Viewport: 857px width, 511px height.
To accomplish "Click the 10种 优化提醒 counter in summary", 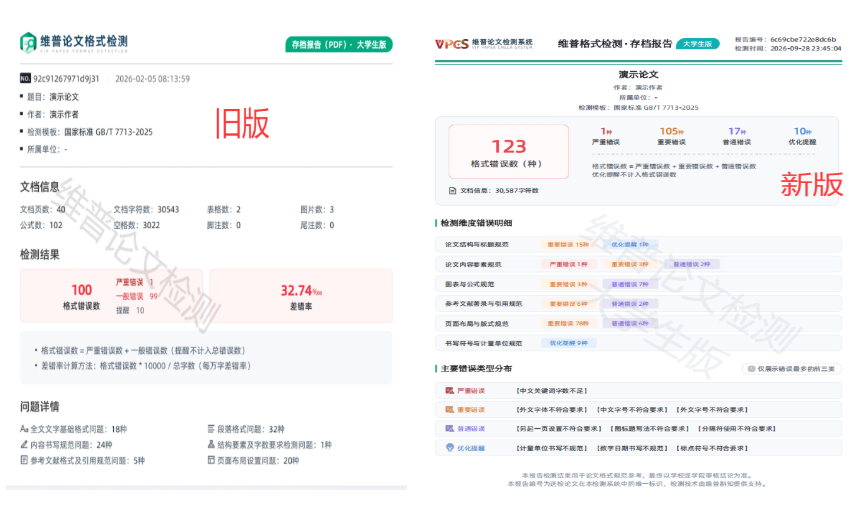I will click(802, 136).
